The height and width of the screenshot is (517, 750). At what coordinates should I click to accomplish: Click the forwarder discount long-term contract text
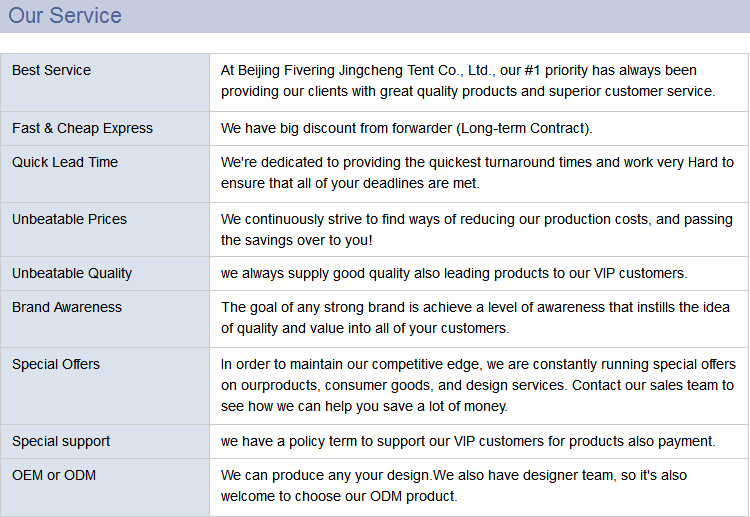pos(406,128)
